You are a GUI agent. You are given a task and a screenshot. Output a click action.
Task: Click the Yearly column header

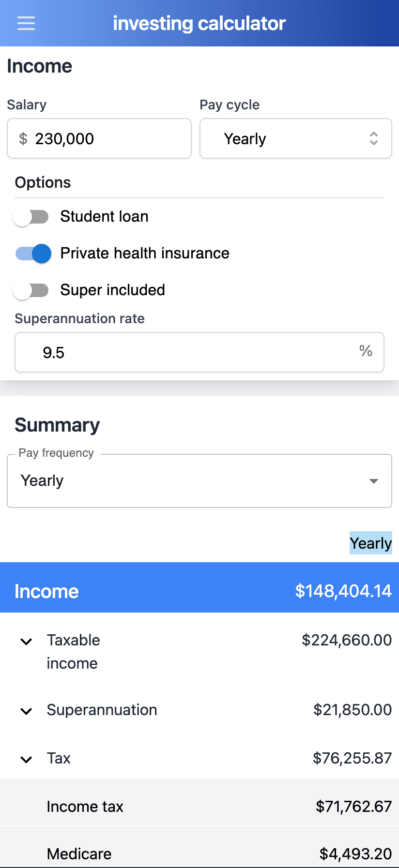tap(370, 543)
